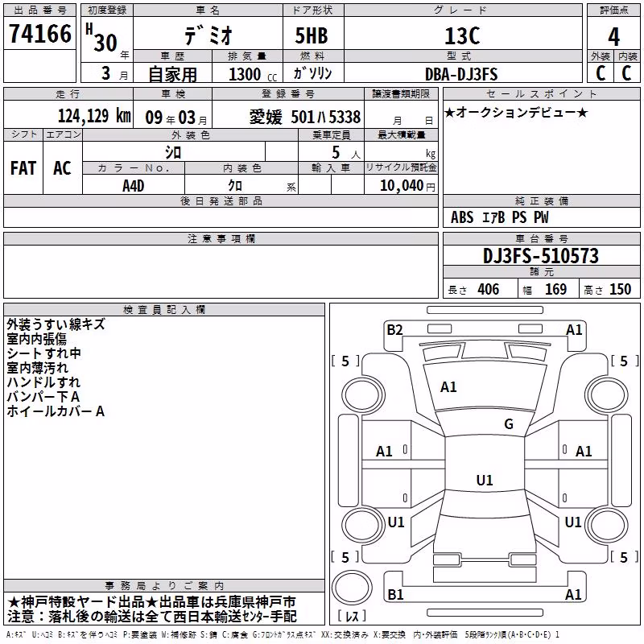Select the grade value 13C
Image resolution: width=644 pixels, height=644 pixels.
pyautogui.click(x=462, y=35)
